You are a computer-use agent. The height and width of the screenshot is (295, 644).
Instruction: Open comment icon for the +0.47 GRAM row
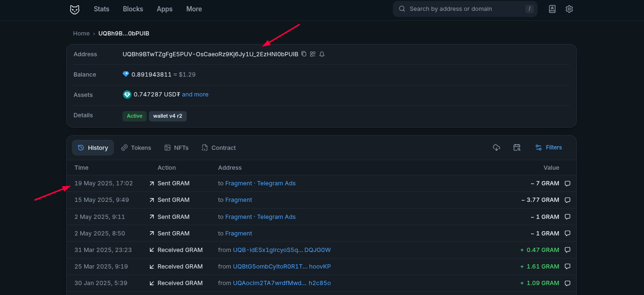pos(567,250)
